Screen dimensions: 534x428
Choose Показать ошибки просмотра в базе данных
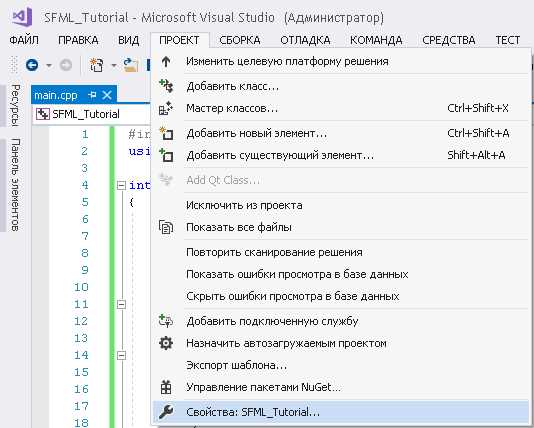341,274
